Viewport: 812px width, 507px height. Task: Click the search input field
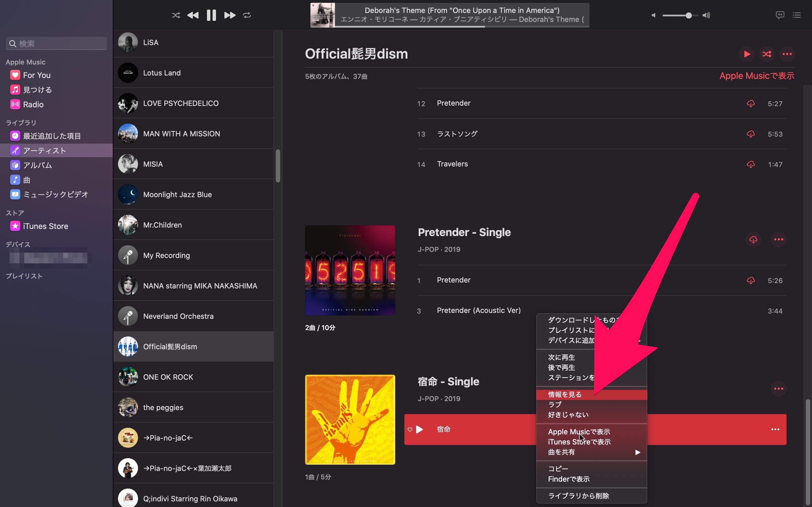[57, 43]
